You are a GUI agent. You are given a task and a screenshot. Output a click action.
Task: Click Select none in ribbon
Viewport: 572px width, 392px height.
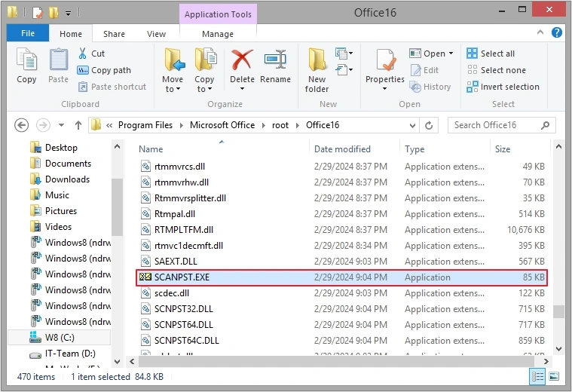pos(497,70)
